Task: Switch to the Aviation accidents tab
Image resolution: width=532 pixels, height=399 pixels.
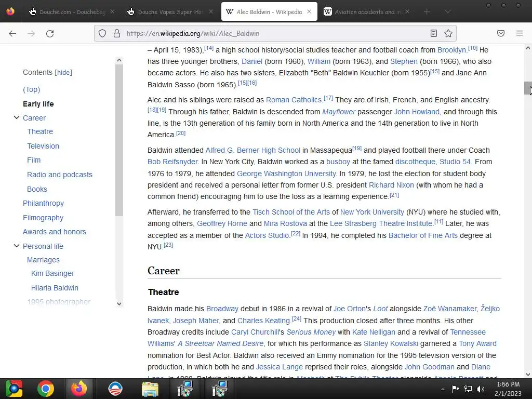Action: pyautogui.click(x=367, y=12)
